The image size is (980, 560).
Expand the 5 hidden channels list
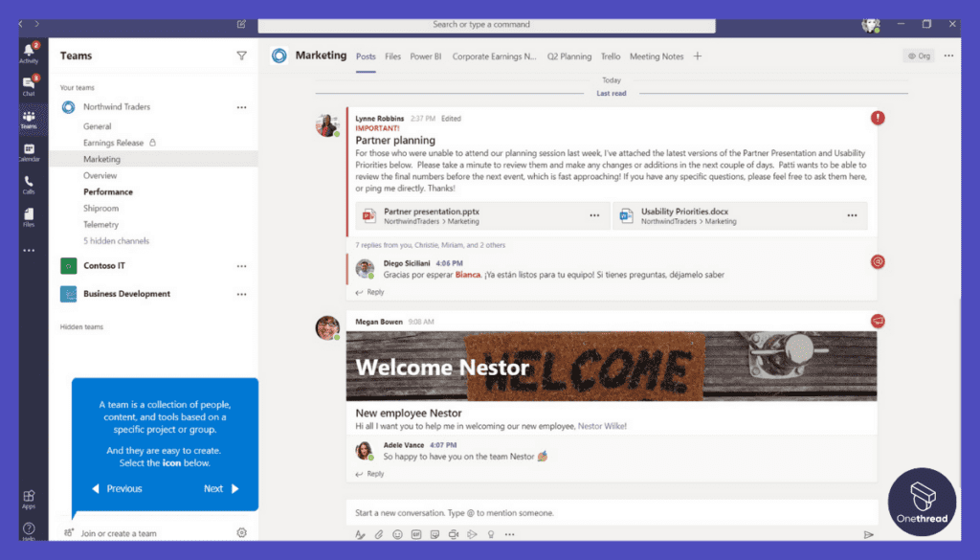pyautogui.click(x=116, y=240)
